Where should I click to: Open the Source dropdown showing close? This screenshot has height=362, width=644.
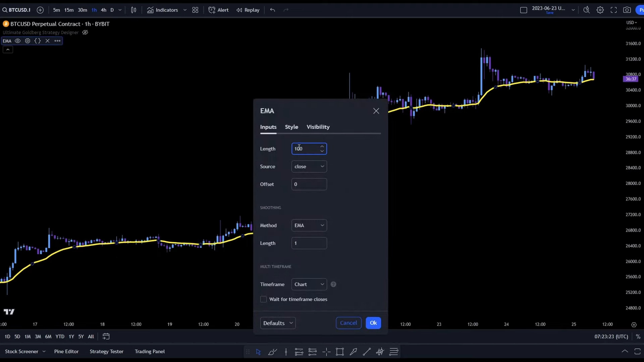click(309, 167)
